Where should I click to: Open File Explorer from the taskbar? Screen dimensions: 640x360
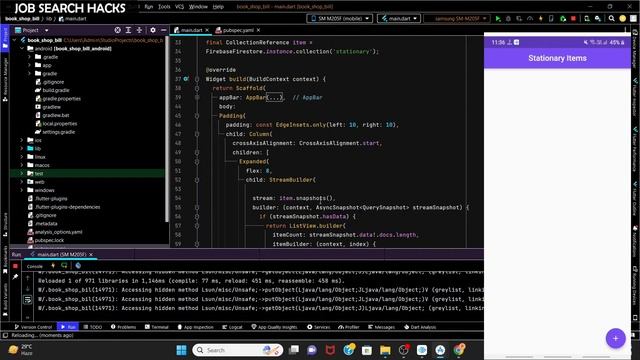(385, 350)
